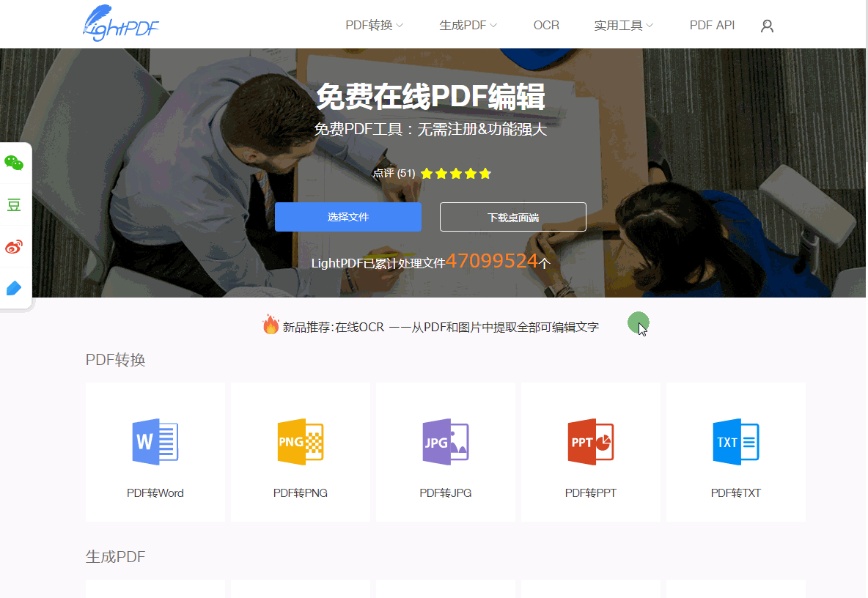868x598 pixels.
Task: Click the PDF转PPT label
Action: click(x=591, y=493)
